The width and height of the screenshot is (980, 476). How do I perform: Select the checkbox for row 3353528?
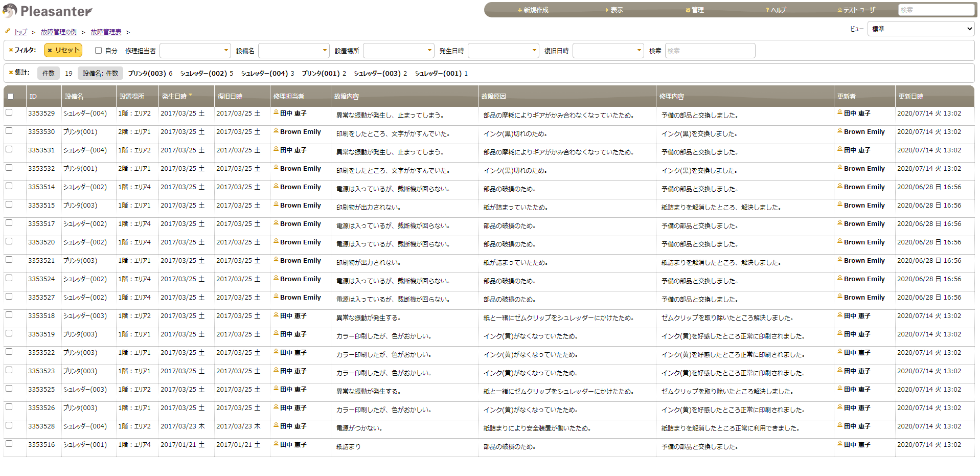9,425
